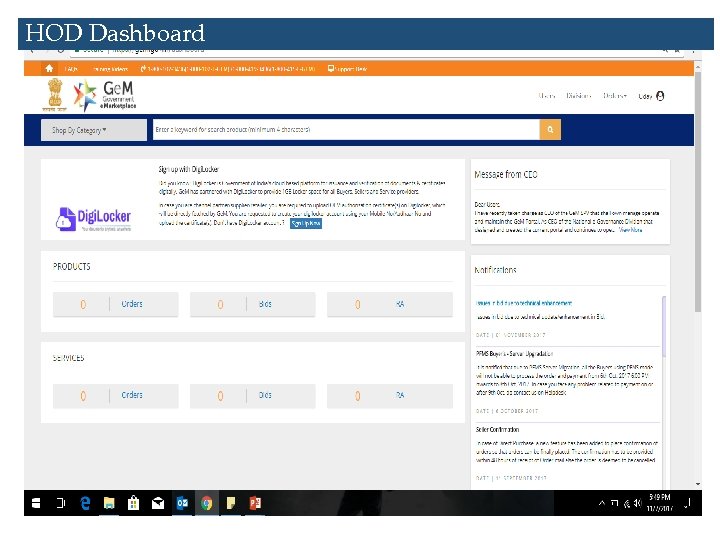Go to GeM home via house icon
The height and width of the screenshot is (540, 720).
click(49, 69)
